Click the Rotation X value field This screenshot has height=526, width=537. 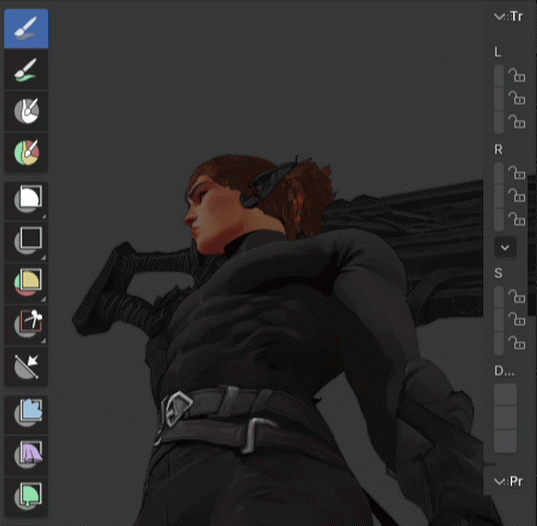pyautogui.click(x=499, y=173)
